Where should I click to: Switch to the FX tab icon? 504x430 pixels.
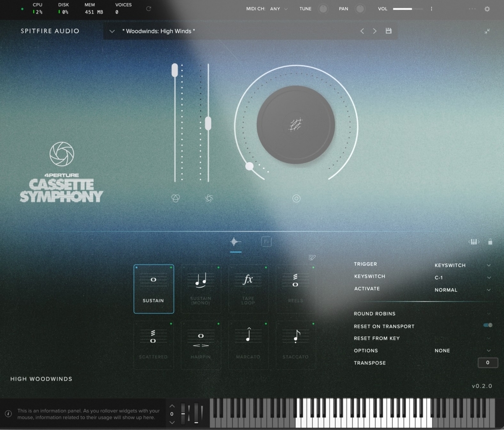click(x=266, y=242)
